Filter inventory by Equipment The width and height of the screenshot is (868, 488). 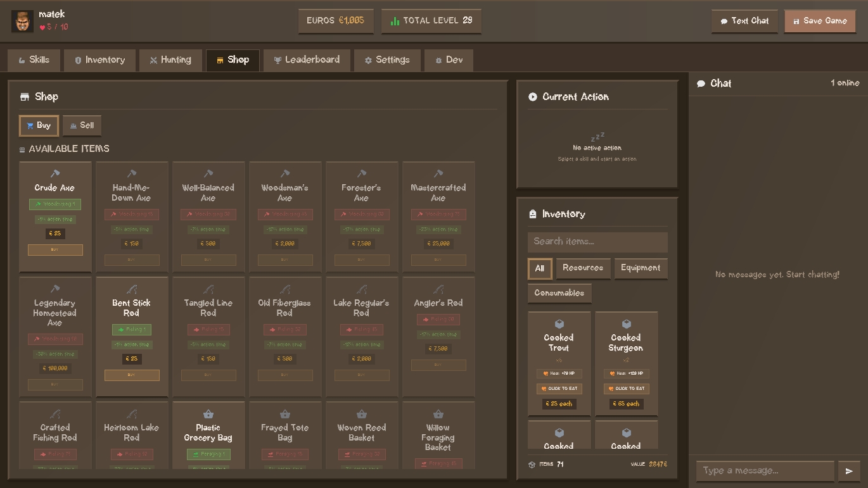[x=641, y=268]
